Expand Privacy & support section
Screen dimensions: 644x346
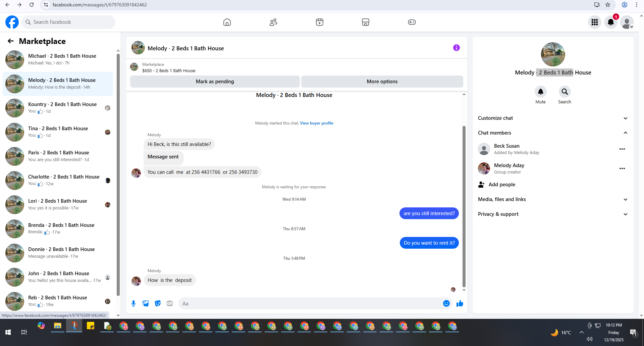click(x=553, y=214)
